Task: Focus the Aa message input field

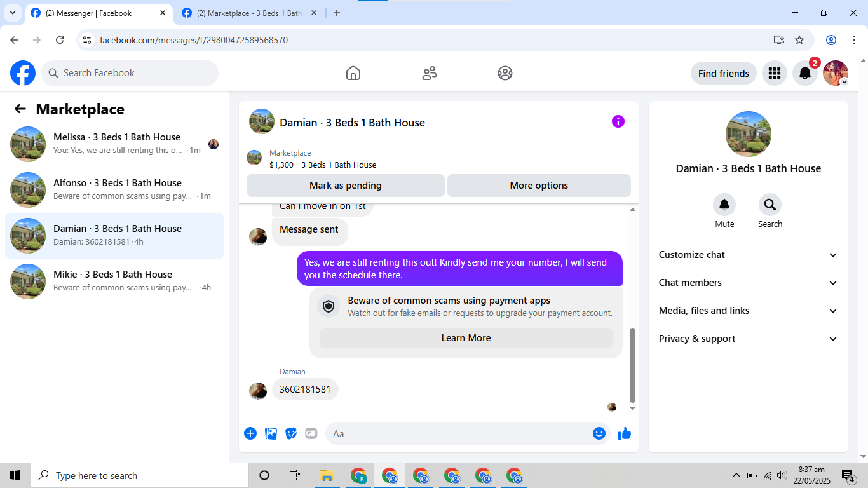Action: (460, 433)
